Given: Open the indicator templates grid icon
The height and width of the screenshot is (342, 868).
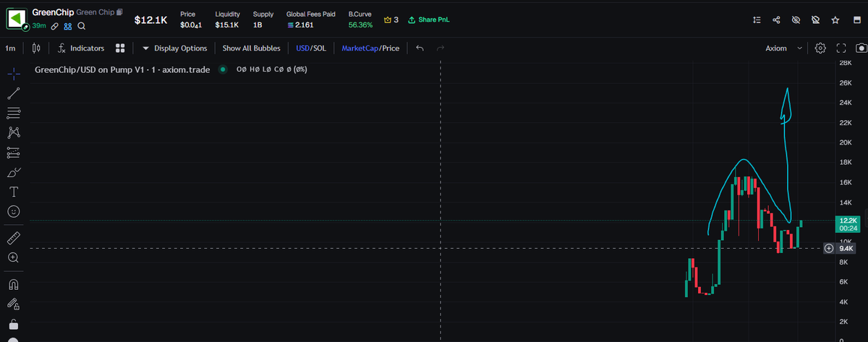Looking at the screenshot, I should (x=120, y=48).
